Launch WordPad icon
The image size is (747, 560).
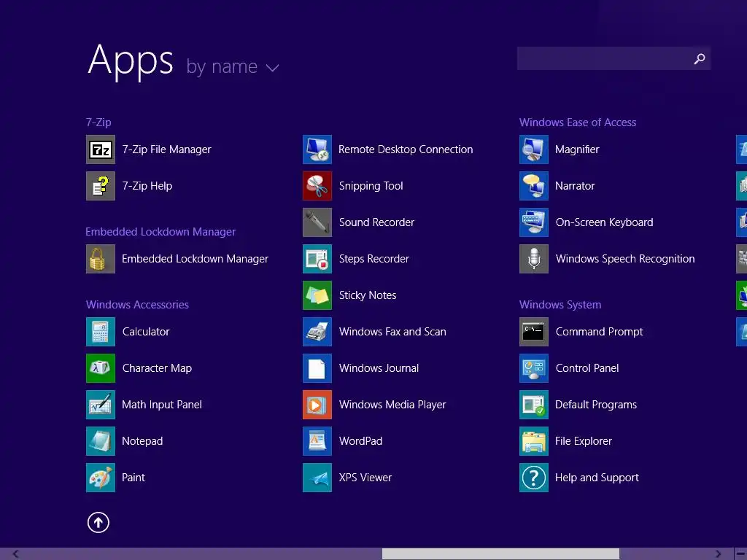click(x=317, y=441)
